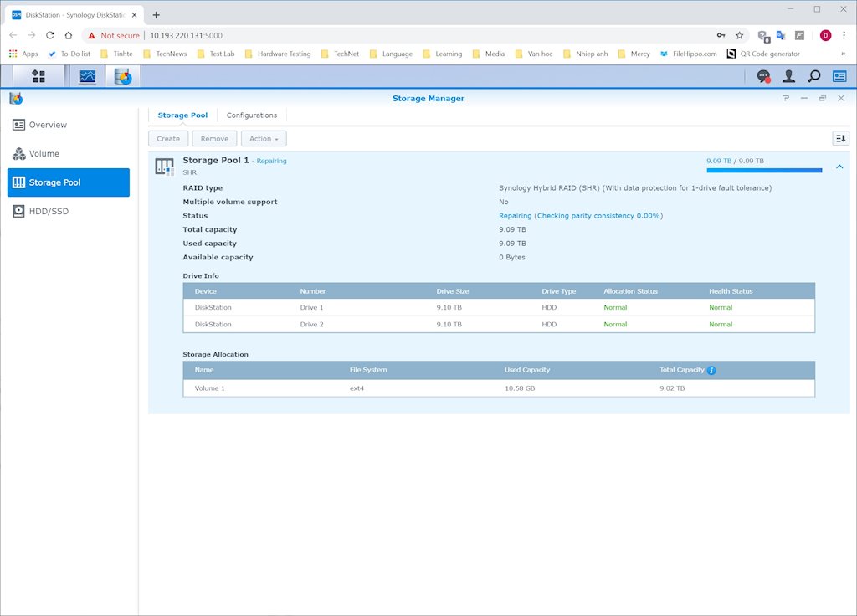Screen dimensions: 857x616
Task: Click the Storage Pool 1 capacity usage bar
Action: (764, 170)
